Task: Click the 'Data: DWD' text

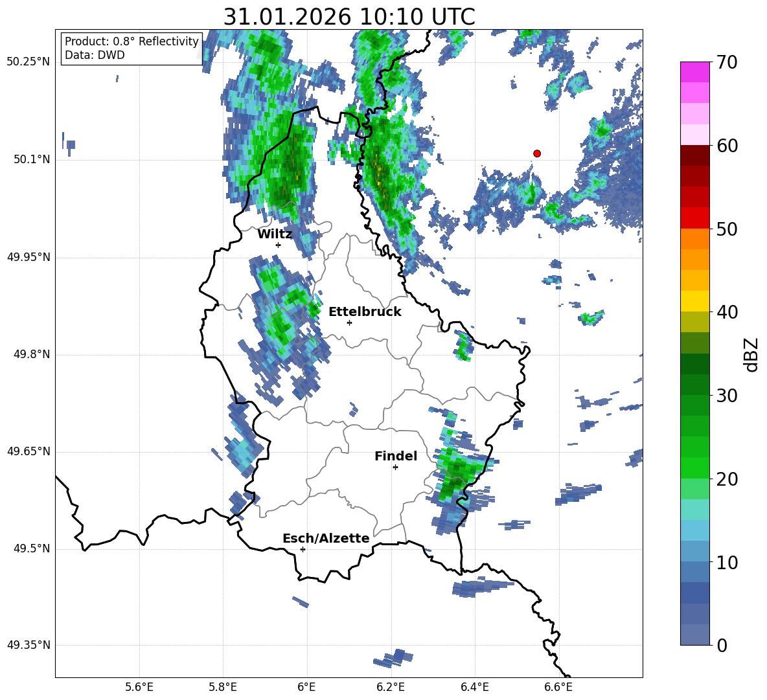Action: tap(95, 55)
